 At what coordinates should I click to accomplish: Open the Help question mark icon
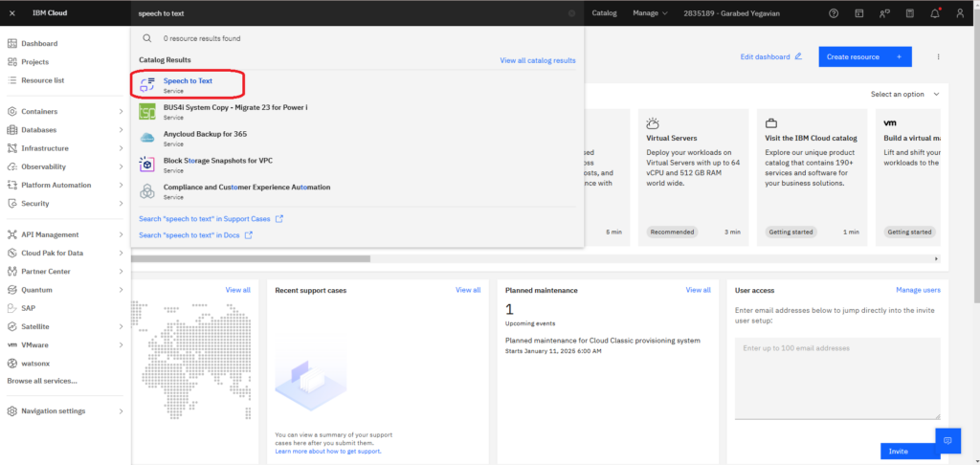(834, 13)
